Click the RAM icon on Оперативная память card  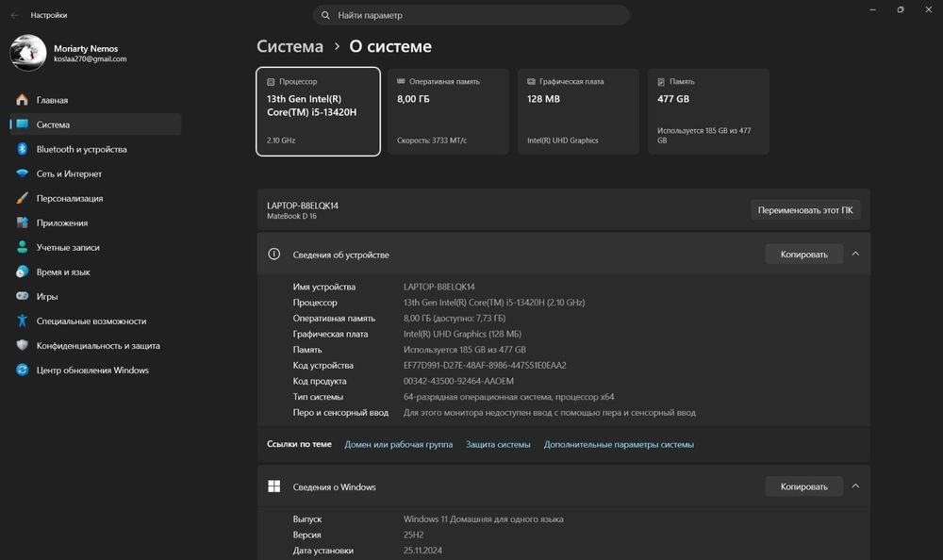pyautogui.click(x=401, y=81)
